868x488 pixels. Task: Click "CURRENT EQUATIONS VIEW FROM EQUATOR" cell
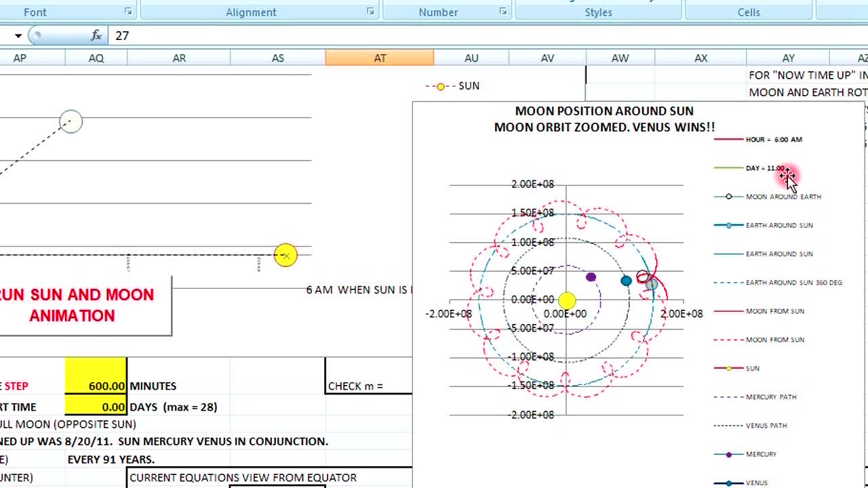[x=243, y=477]
